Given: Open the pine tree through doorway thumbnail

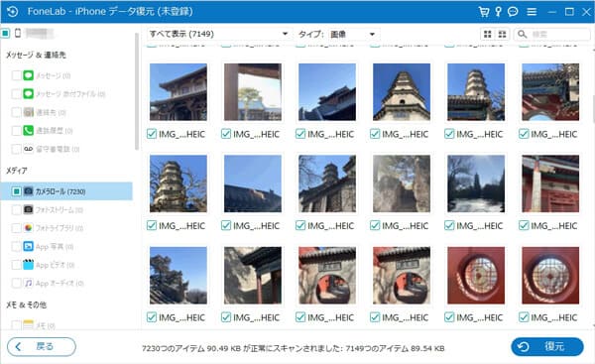Looking at the screenshot, I should pos(253,92).
